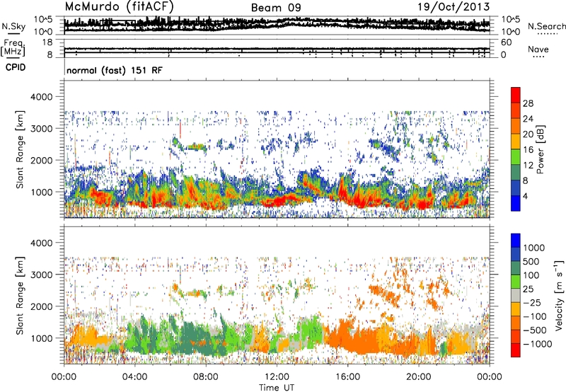Click the 16:00 time tick label
566x392 pixels.
347,377
